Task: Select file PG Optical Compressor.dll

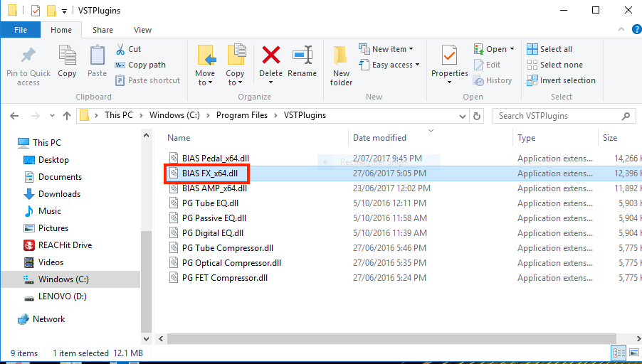Action: point(231,262)
